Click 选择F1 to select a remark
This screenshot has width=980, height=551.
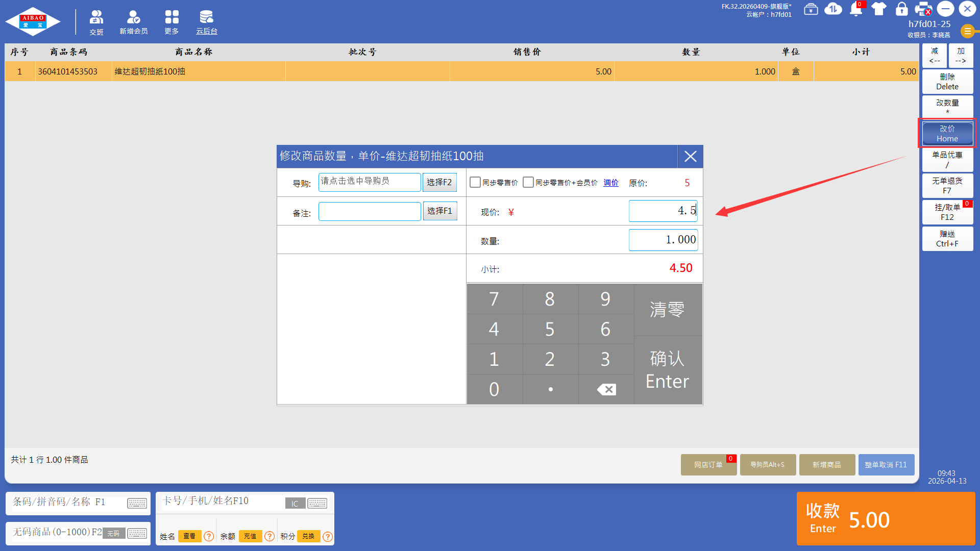[439, 211]
